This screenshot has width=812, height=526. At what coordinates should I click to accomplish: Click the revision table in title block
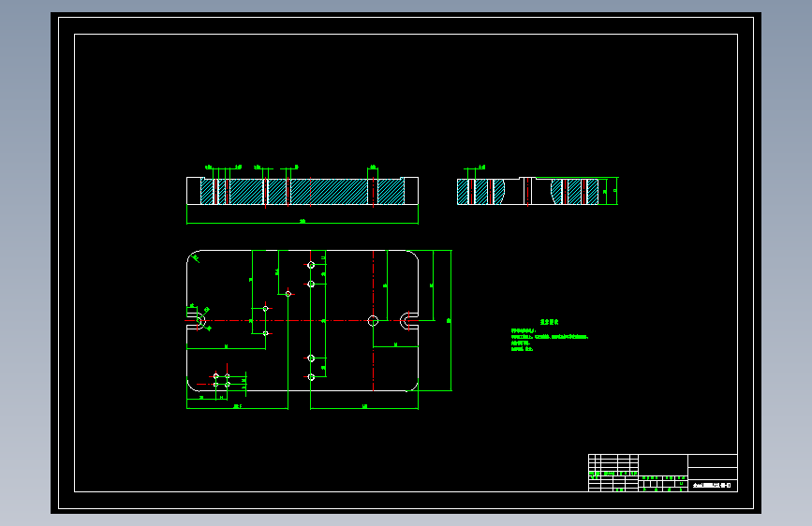pos(613,473)
